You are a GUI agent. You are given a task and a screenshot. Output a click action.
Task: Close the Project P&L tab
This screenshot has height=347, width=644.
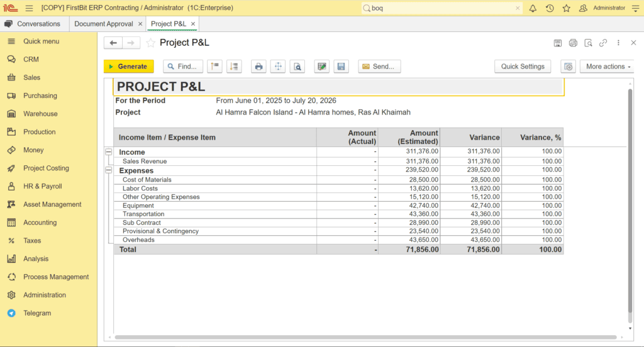(x=193, y=24)
